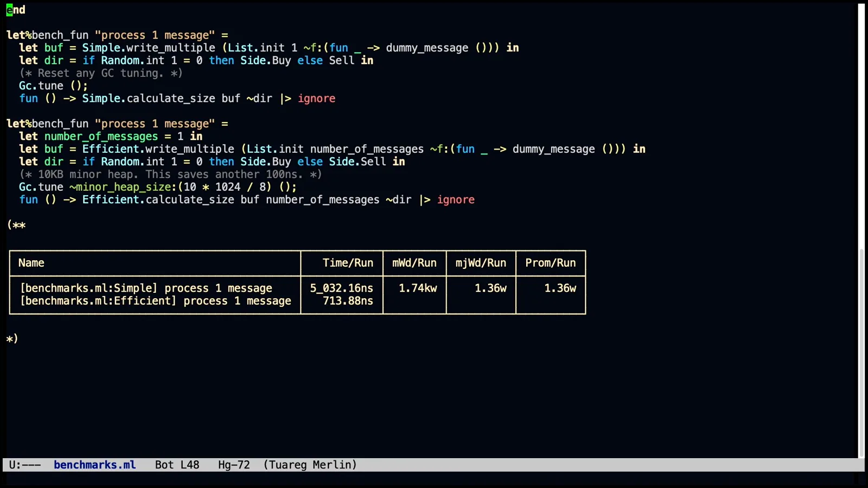Click the opening '(**' comment marker
Screen dimensions: 868x488
(16, 225)
